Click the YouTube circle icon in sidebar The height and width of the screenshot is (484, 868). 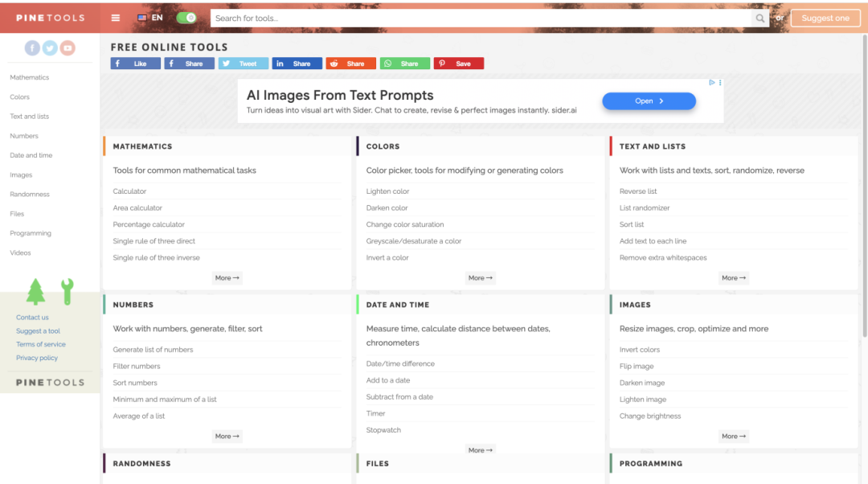(x=68, y=48)
